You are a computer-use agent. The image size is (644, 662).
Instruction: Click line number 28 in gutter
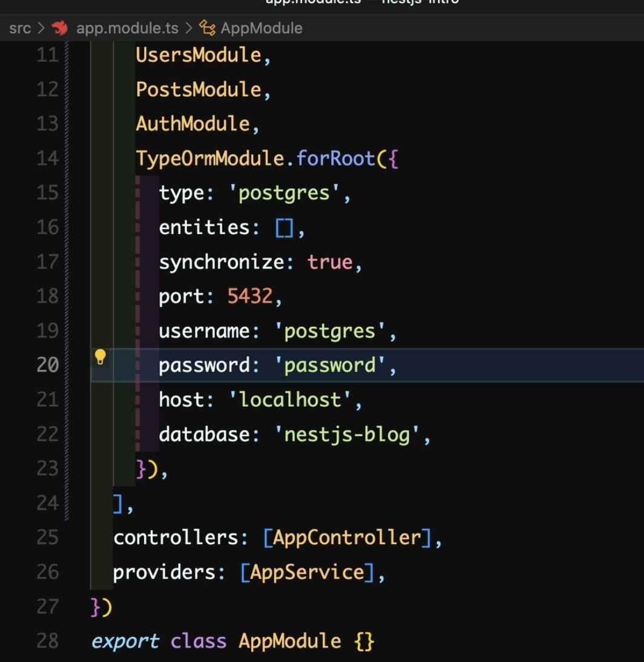47,640
